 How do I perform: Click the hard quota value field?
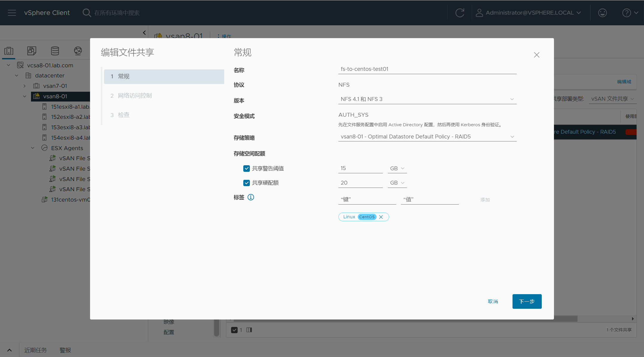360,183
